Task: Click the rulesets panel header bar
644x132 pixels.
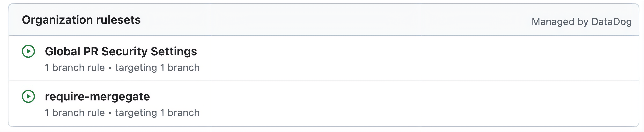Action: [322, 21]
